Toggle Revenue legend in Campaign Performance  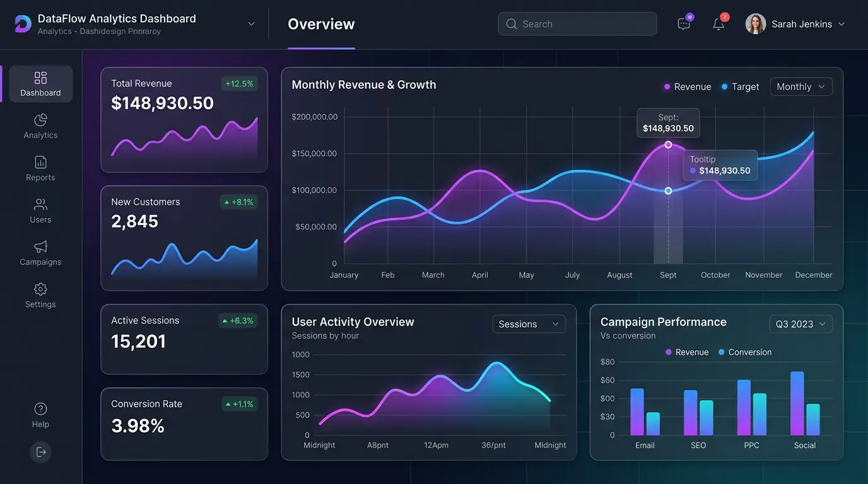pos(687,352)
